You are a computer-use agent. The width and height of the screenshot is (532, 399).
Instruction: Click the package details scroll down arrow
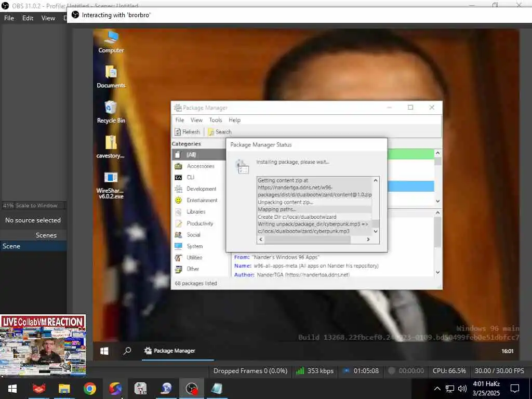pos(437,272)
